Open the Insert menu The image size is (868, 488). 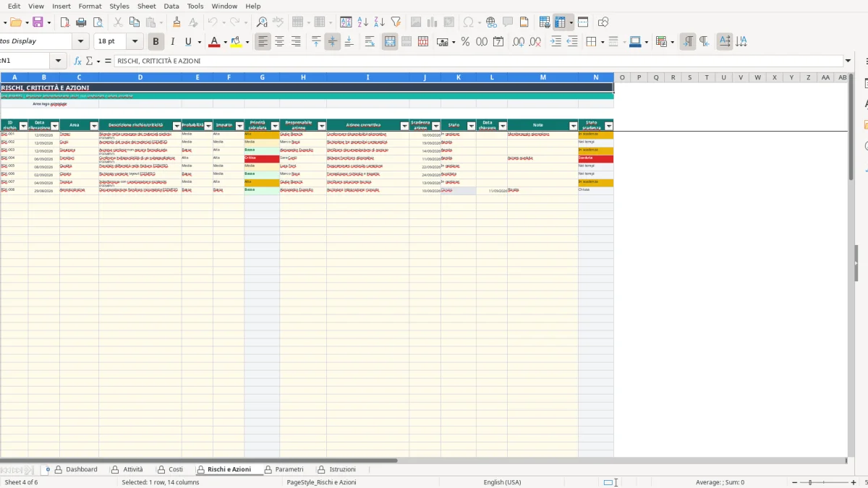click(x=61, y=6)
